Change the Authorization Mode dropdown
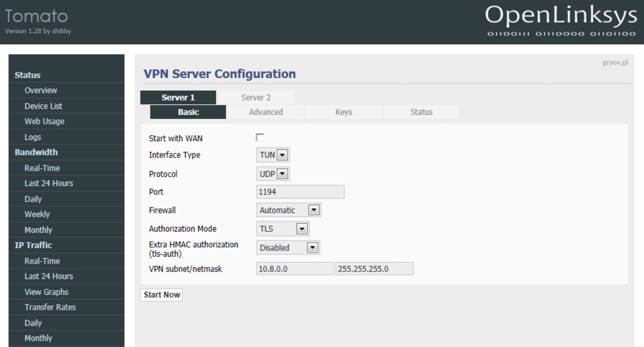 pos(282,229)
